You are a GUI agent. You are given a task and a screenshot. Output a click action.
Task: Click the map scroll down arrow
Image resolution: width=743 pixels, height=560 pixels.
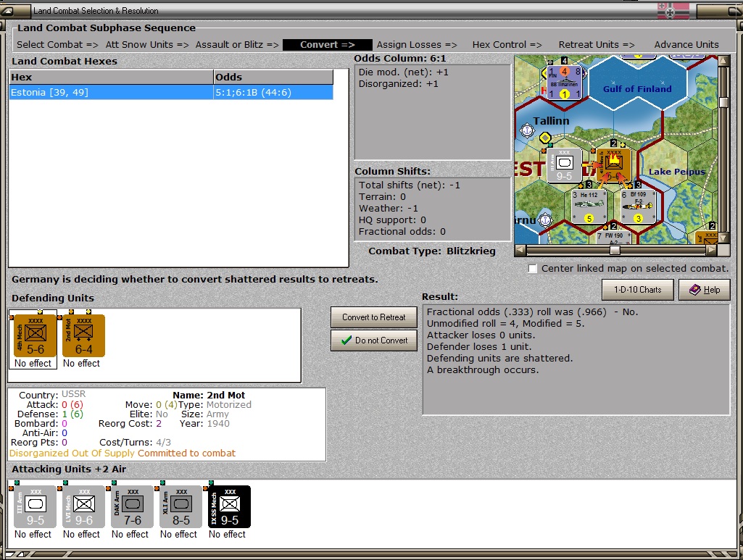tap(723, 238)
